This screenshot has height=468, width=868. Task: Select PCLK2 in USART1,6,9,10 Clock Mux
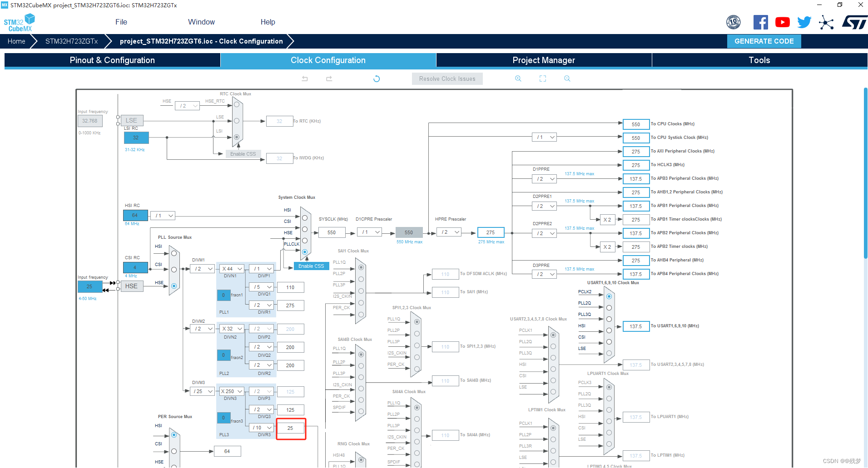pos(609,296)
